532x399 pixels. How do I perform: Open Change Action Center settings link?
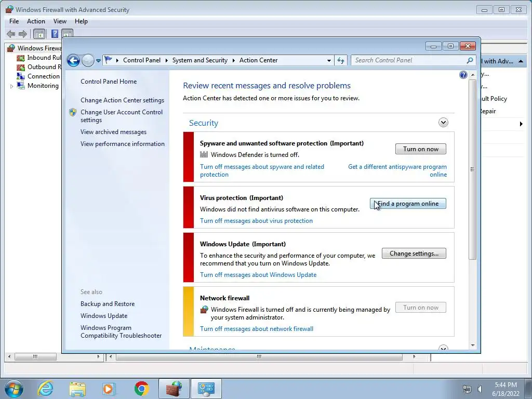tap(122, 100)
